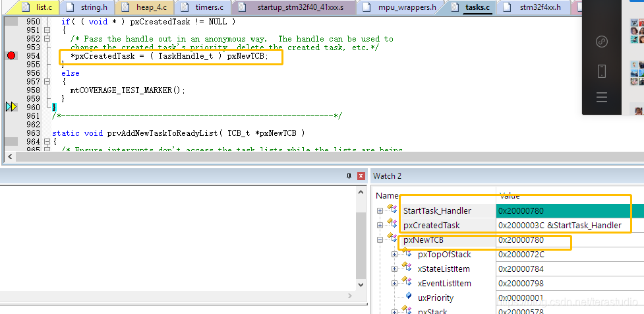Image resolution: width=644 pixels, height=314 pixels.
Task: Close the bottom-left panel with red X
Action: click(361, 176)
